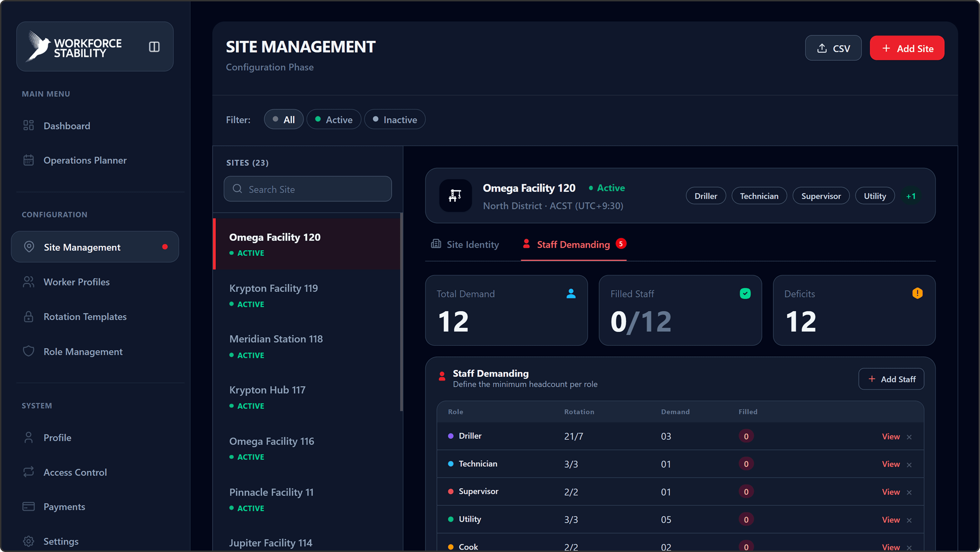Filter sites by Active status
The width and height of the screenshot is (980, 552).
[x=334, y=119]
